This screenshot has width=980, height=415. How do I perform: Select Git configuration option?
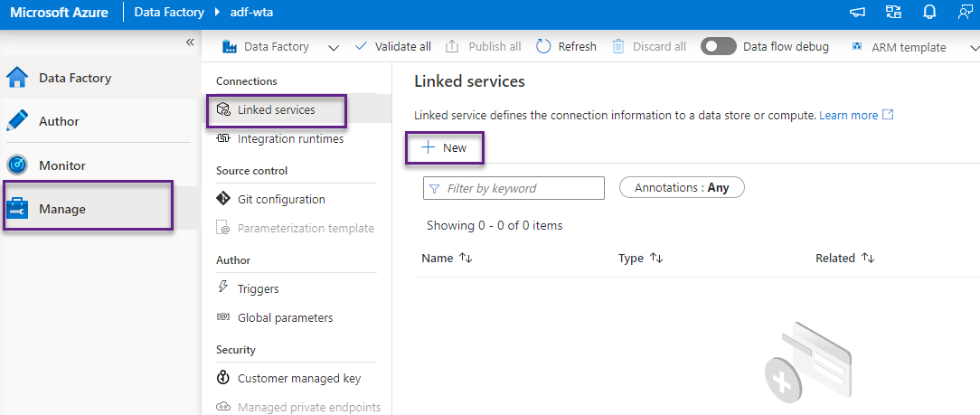[x=280, y=199]
